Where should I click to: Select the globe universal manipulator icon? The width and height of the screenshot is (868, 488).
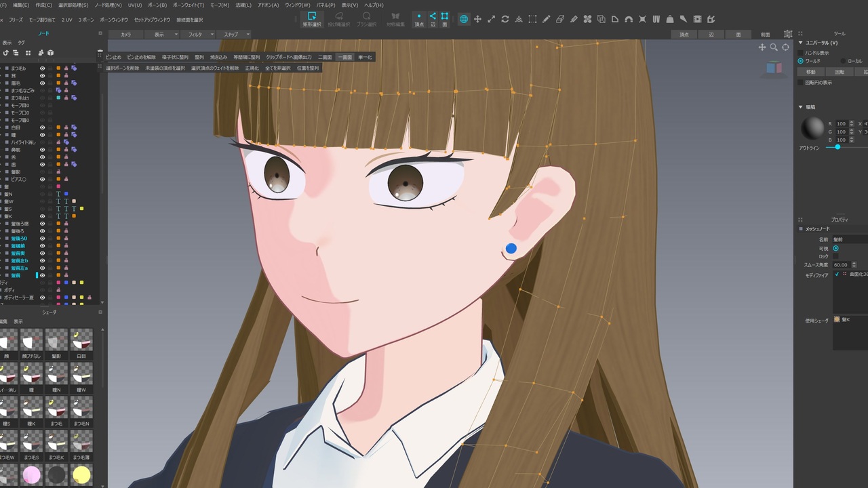click(464, 19)
